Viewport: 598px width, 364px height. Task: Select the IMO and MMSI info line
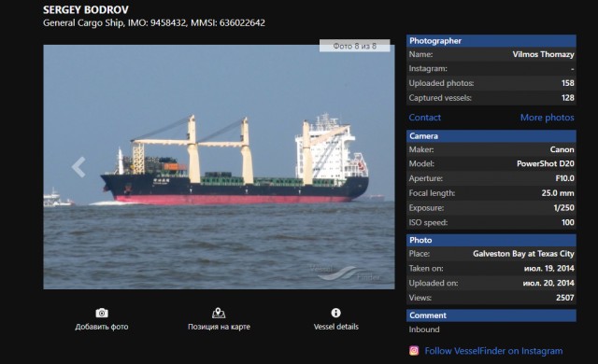click(154, 22)
